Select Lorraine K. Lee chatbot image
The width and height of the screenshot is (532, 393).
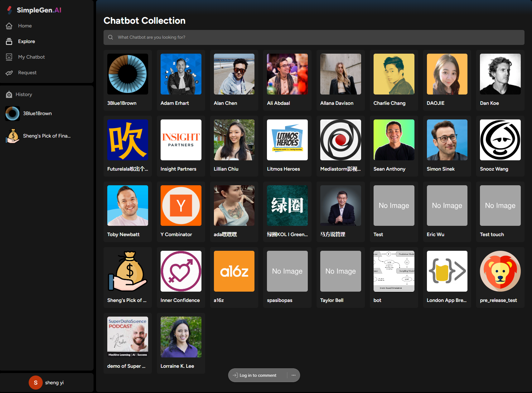click(181, 337)
